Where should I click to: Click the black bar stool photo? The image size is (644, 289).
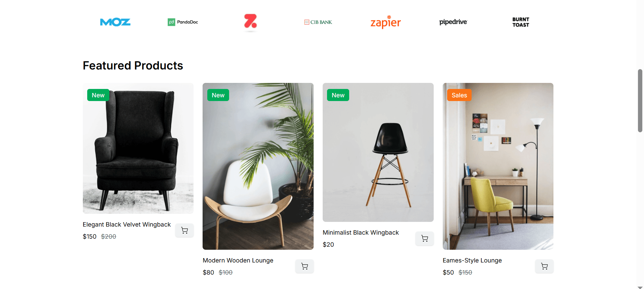pos(378,152)
